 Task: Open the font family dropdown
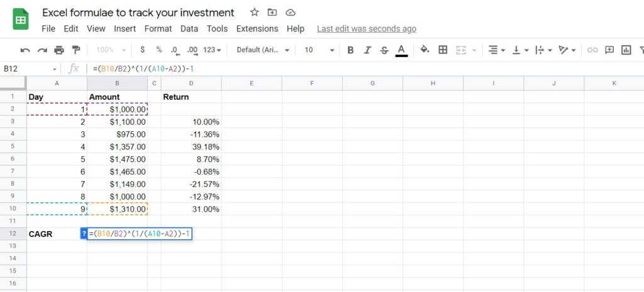click(x=263, y=50)
